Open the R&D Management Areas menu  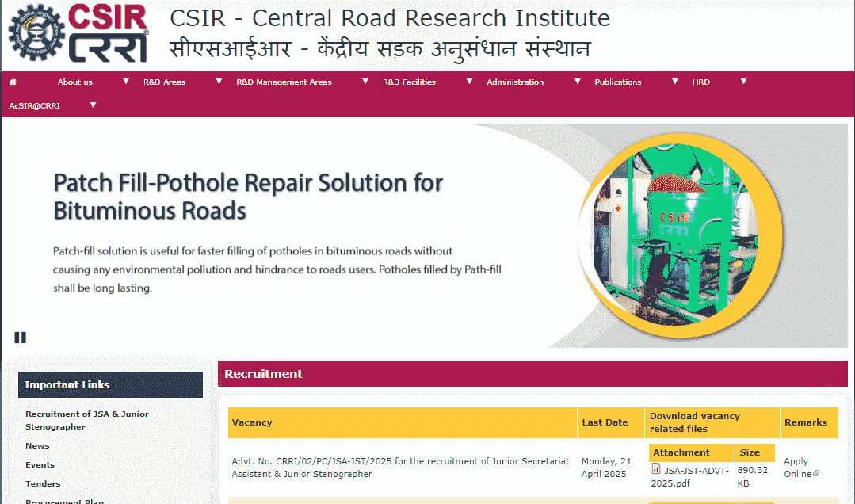point(284,82)
